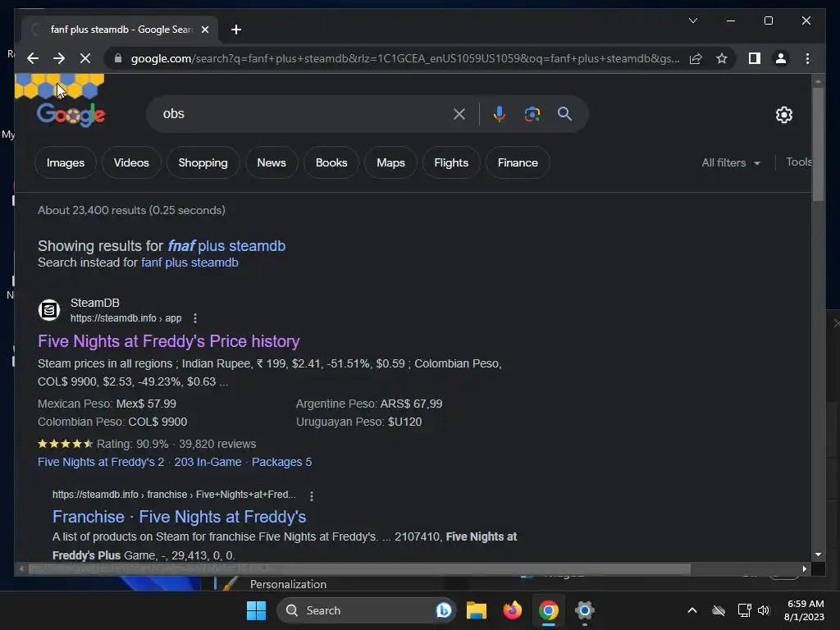The height and width of the screenshot is (630, 840).
Task: Open the 203 In-Game sitelink
Action: coord(208,462)
